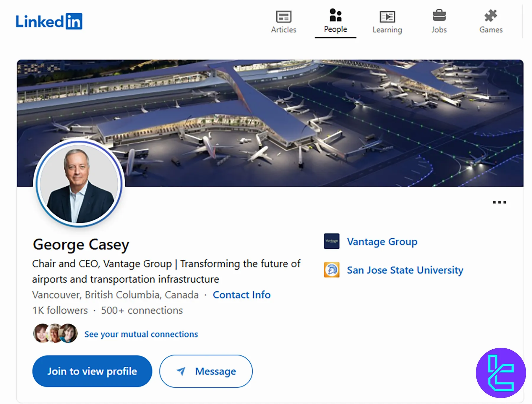Click the Message button

tap(206, 371)
